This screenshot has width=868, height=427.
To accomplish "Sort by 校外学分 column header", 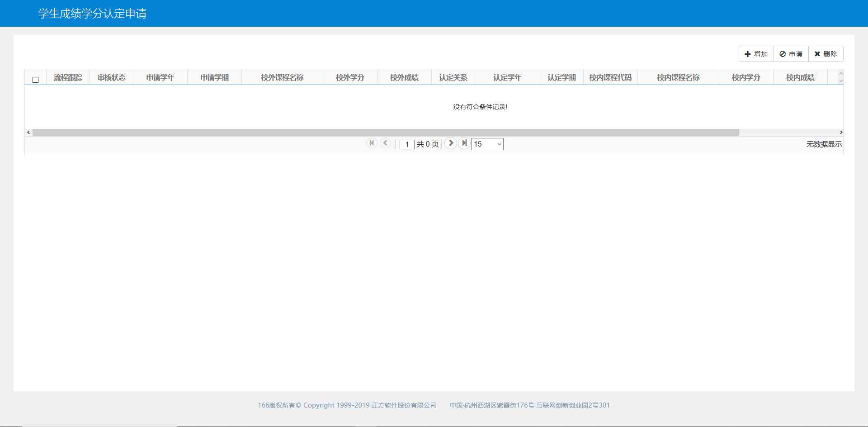I will [x=350, y=77].
